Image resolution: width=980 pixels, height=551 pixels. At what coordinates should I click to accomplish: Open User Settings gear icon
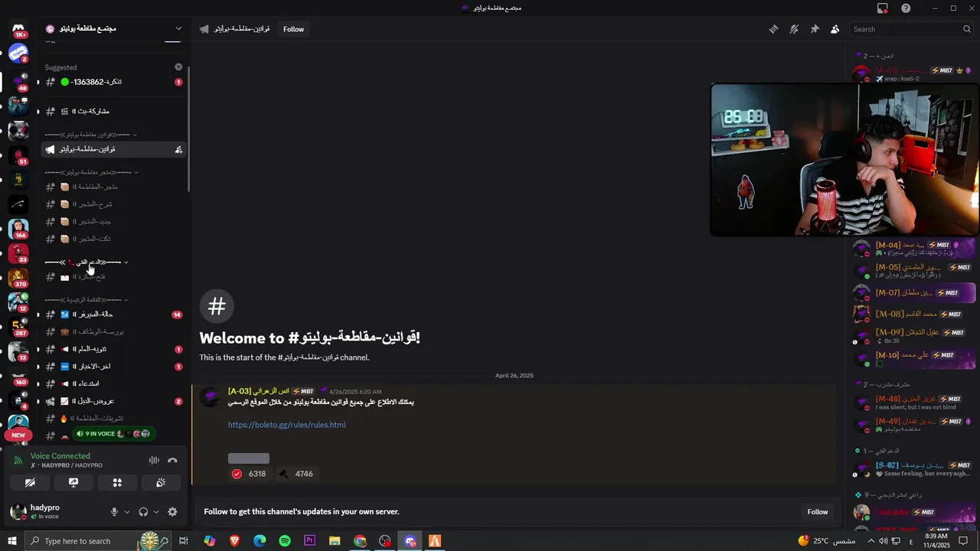click(172, 512)
